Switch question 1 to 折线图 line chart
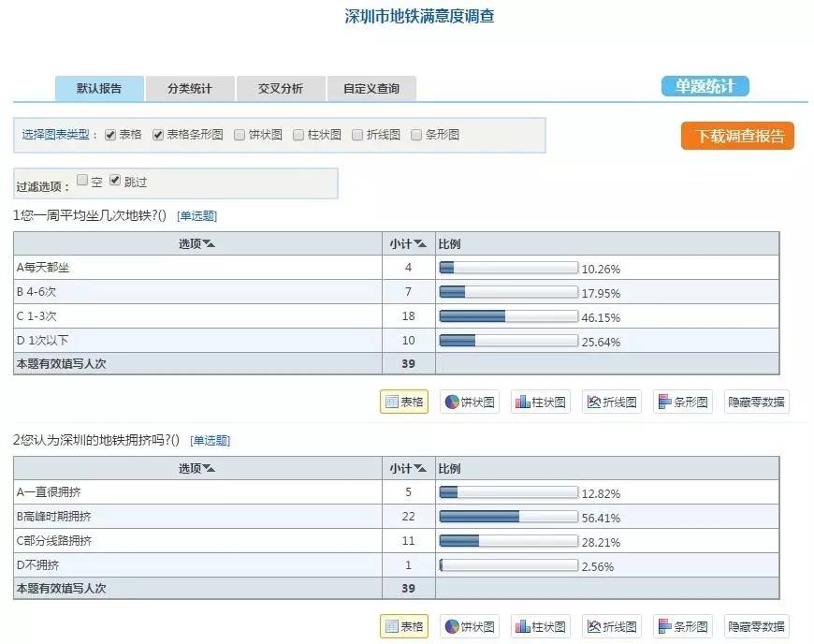814x644 pixels. [612, 402]
